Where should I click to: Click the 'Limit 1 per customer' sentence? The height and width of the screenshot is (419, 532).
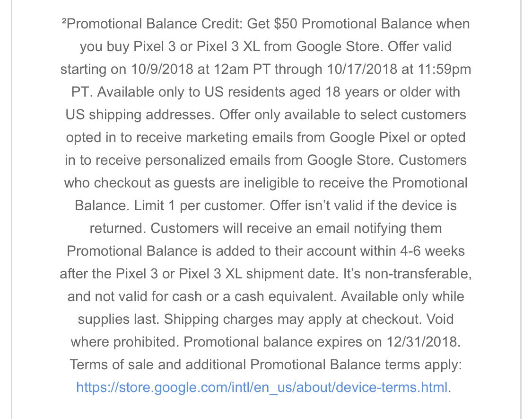click(x=199, y=205)
